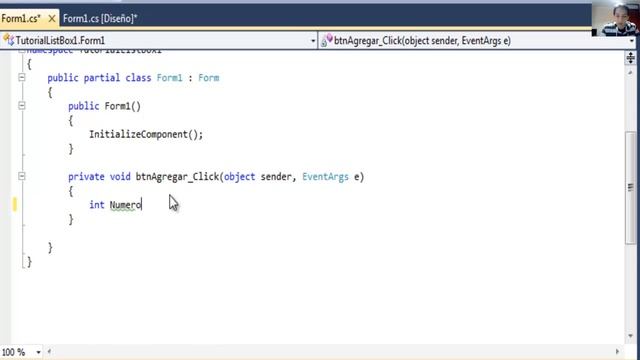The image size is (640, 360).
Task: Collapse the btnAgregar_Click method outline
Action: (22, 176)
